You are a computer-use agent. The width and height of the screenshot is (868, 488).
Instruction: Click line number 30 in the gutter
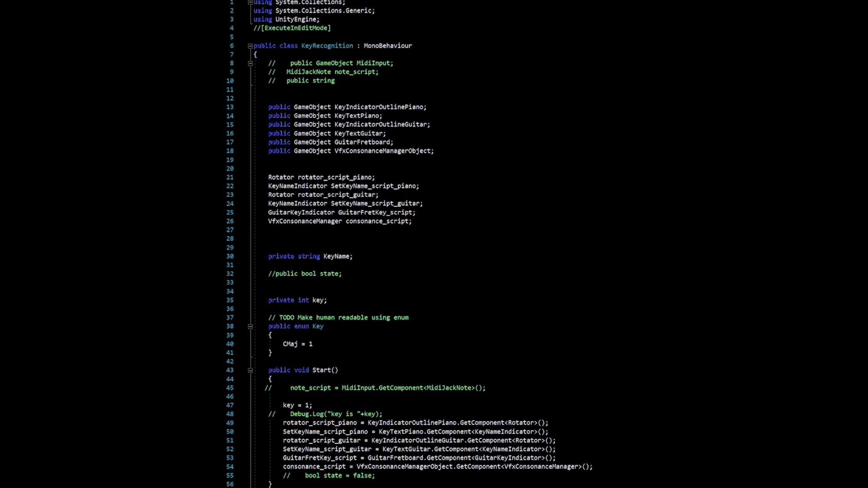[230, 257]
